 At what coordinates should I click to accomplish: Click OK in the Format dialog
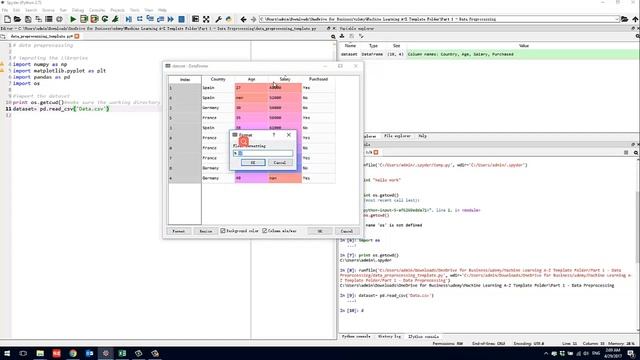click(x=253, y=163)
